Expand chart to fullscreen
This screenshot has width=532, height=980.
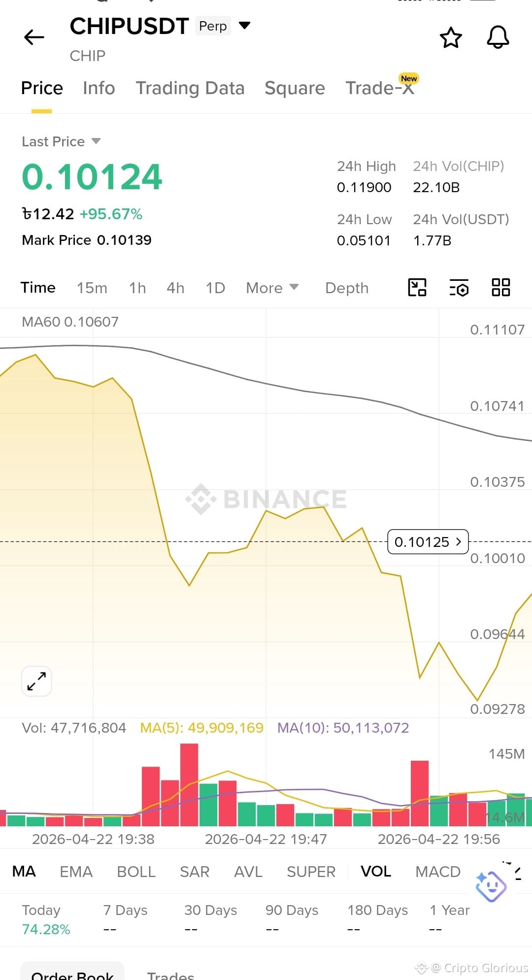[x=37, y=681]
